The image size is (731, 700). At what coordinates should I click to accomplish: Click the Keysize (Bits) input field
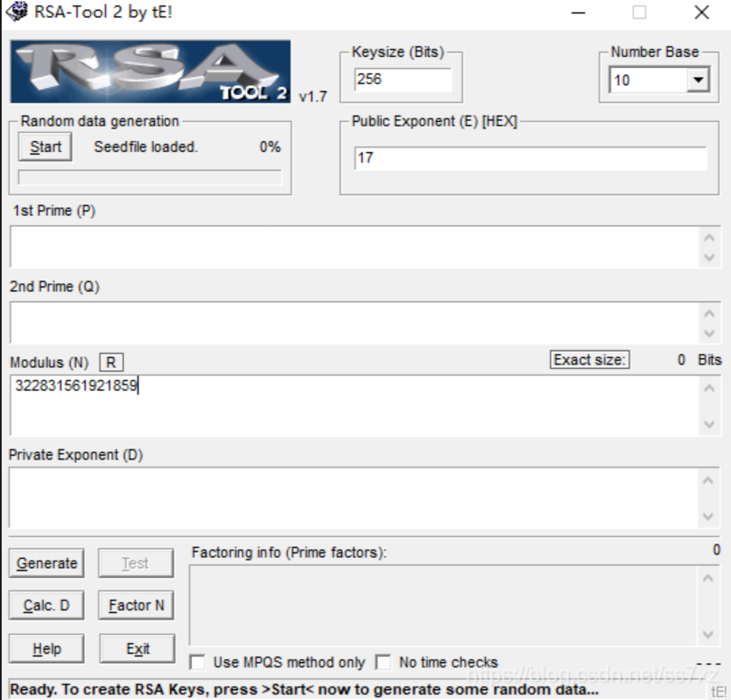[402, 80]
